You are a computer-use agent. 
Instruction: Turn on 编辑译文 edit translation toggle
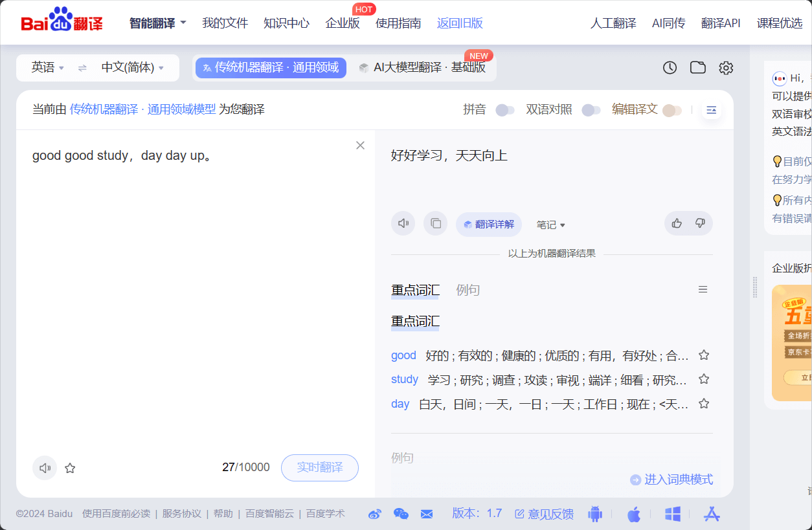tap(671, 110)
